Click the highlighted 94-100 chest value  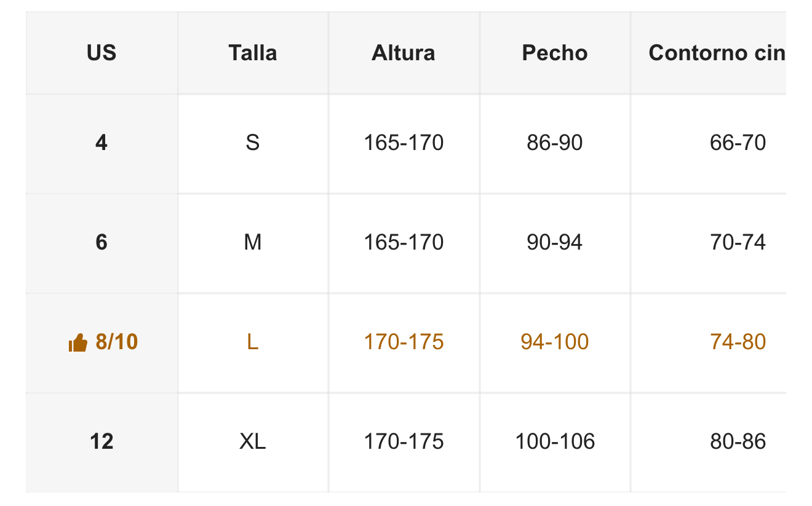point(555,342)
